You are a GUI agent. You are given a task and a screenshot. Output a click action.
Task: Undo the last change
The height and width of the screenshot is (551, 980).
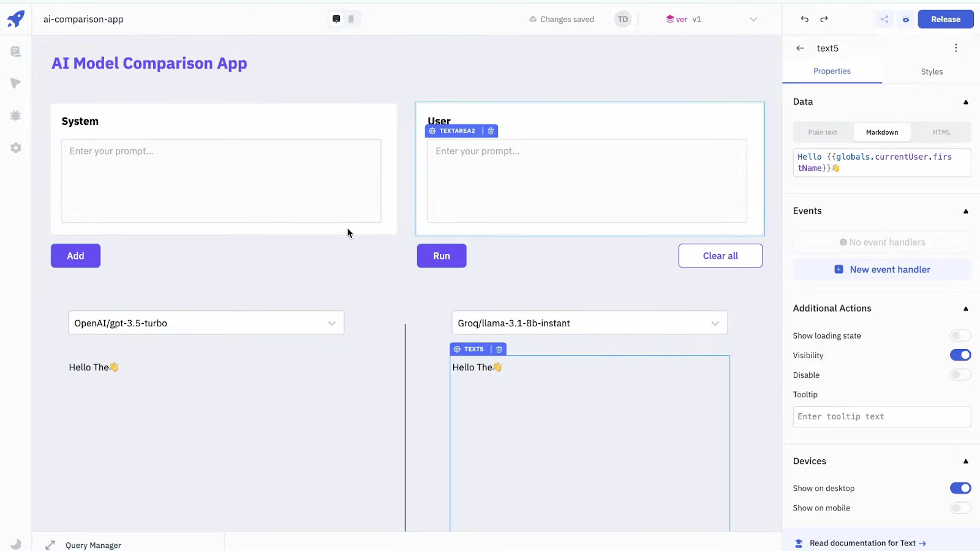point(804,19)
